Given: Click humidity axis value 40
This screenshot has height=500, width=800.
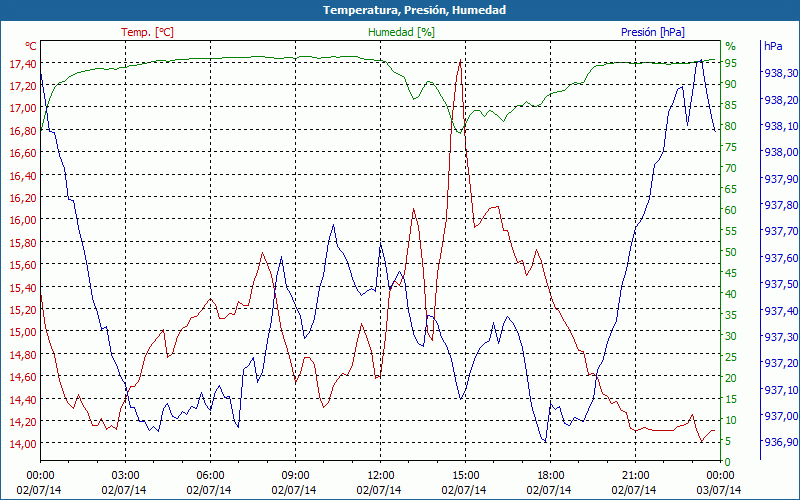Looking at the screenshot, I should [731, 294].
